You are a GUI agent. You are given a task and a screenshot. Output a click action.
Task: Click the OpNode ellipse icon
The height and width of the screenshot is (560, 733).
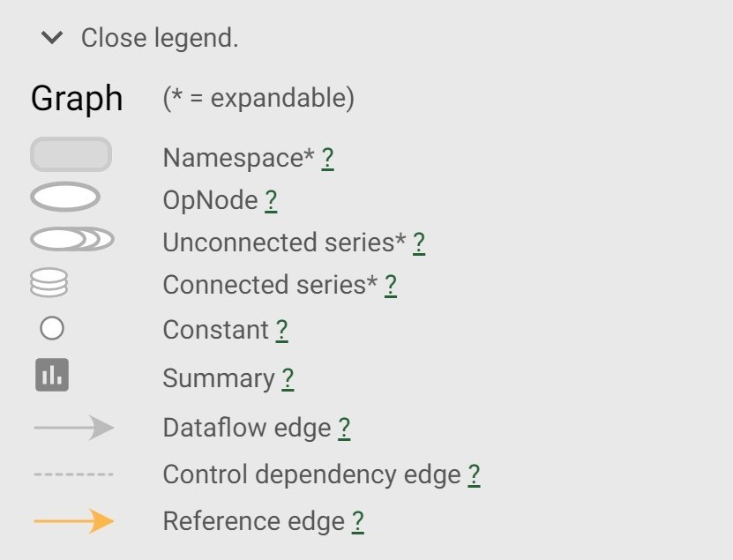coord(65,197)
